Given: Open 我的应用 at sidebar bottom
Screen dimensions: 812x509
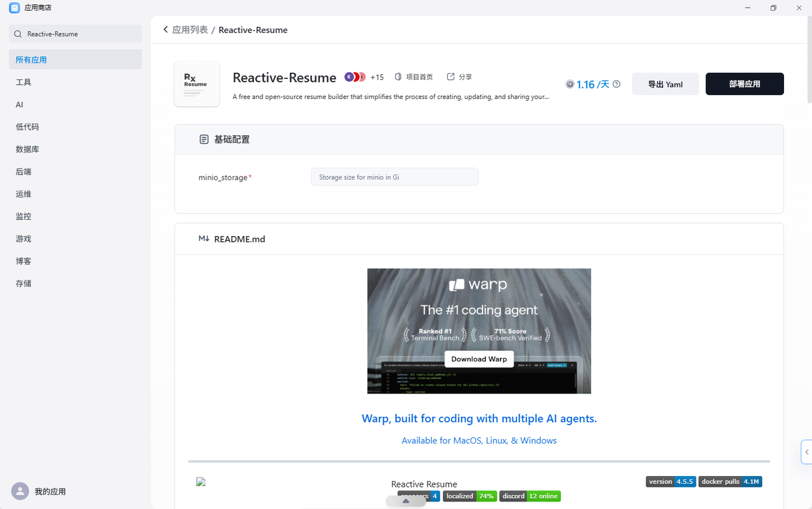Looking at the screenshot, I should tap(50, 491).
